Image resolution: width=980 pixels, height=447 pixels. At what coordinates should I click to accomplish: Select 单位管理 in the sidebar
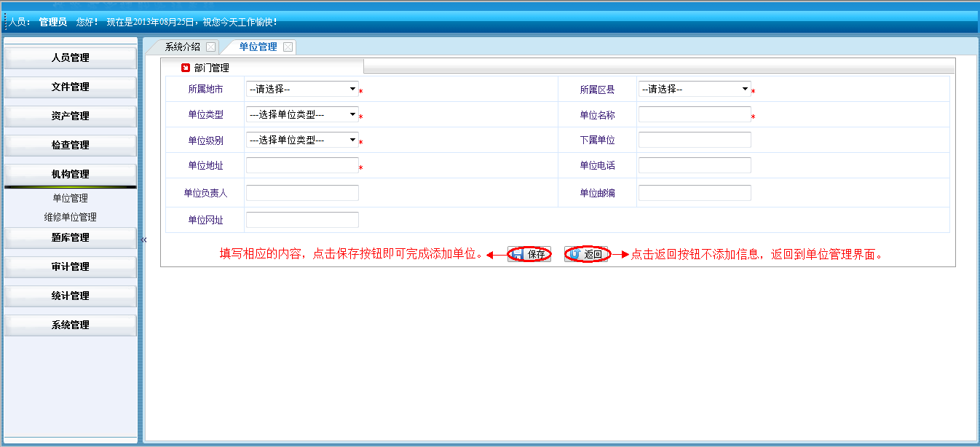point(70,198)
